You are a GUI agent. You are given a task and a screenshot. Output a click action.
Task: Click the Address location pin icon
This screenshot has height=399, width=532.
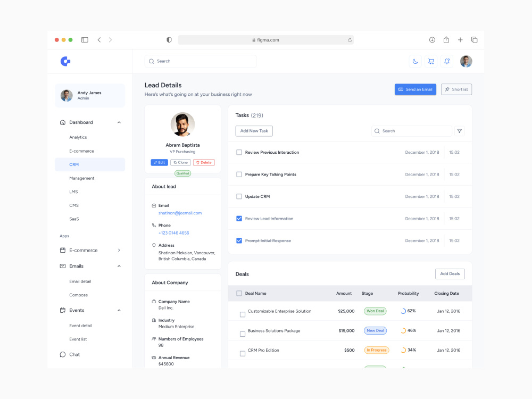154,245
